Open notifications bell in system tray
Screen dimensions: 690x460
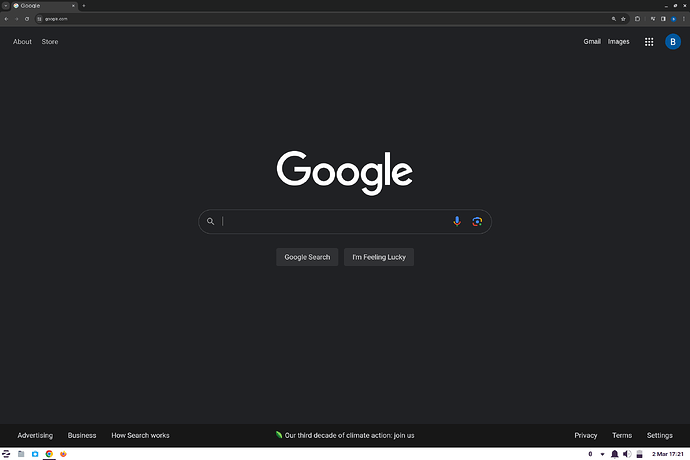[615, 454]
